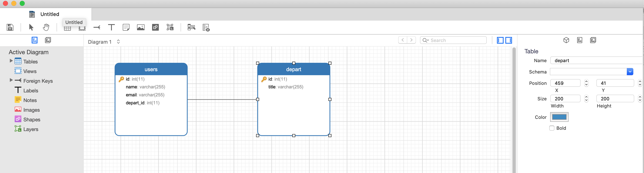Click the depart_id field in users table
644x173 pixels.
tap(142, 103)
